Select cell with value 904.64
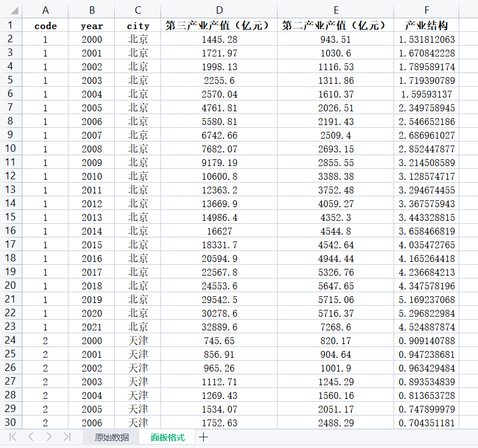This screenshot has height=448, width=478. (x=336, y=354)
